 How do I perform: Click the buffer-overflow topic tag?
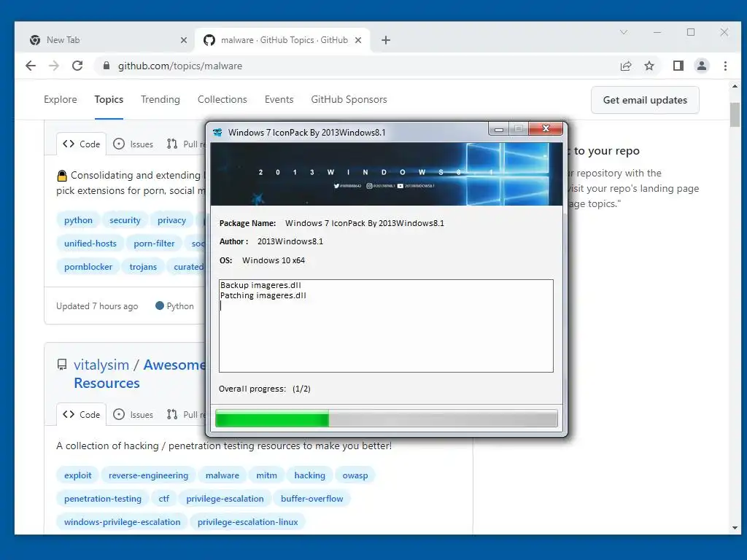click(x=311, y=499)
